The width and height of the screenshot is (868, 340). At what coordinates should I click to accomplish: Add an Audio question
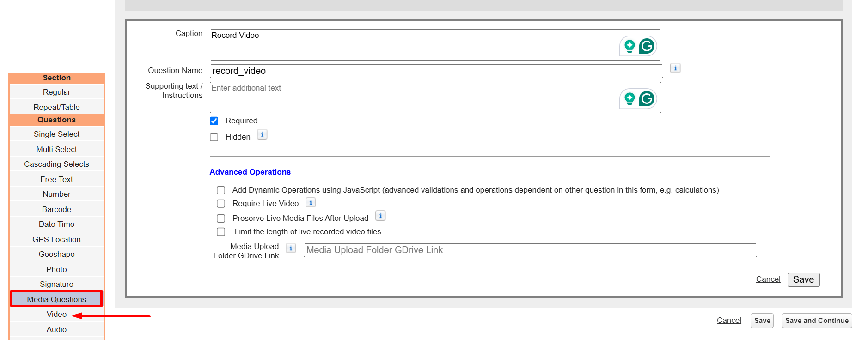57,329
